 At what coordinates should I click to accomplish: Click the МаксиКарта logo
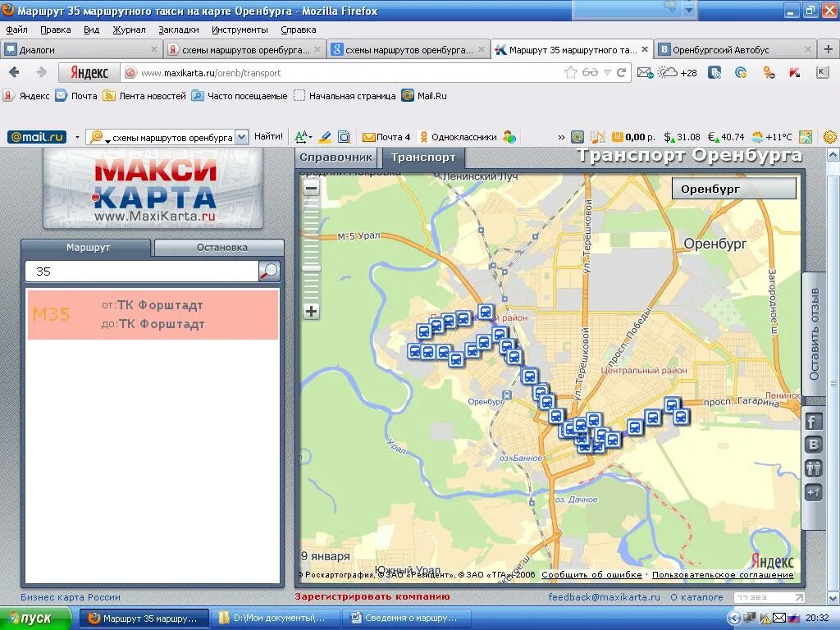[x=153, y=189]
